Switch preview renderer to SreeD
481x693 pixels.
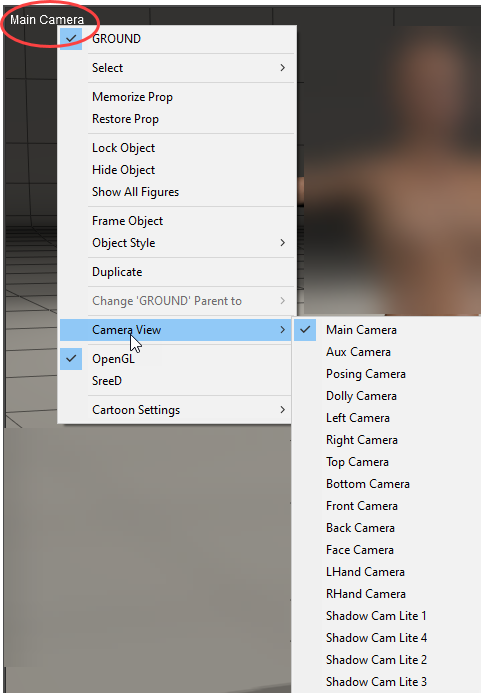[x=107, y=381]
